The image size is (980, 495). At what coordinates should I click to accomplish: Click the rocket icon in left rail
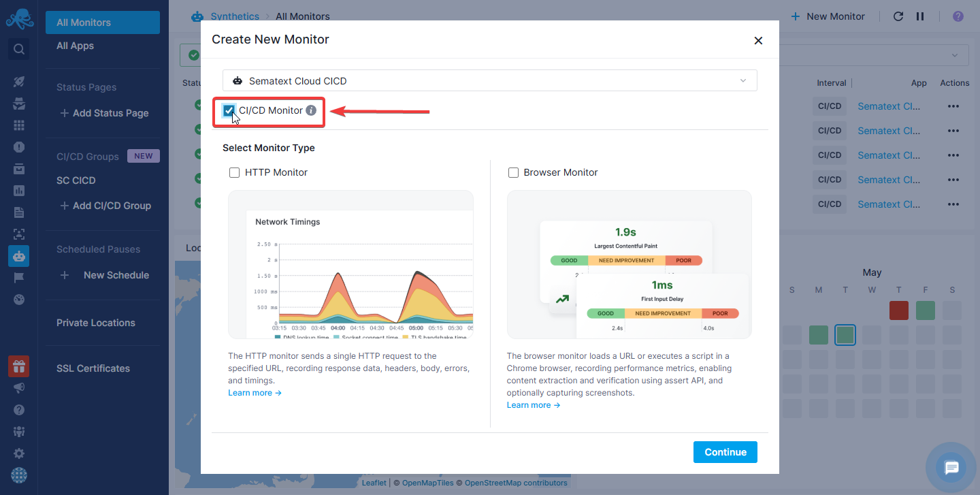click(19, 82)
